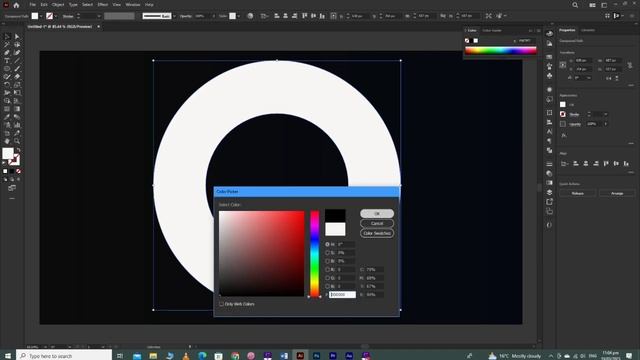This screenshot has height=360, width=640.
Task: Open Color Swatches in the Color Picker
Action: click(x=377, y=233)
